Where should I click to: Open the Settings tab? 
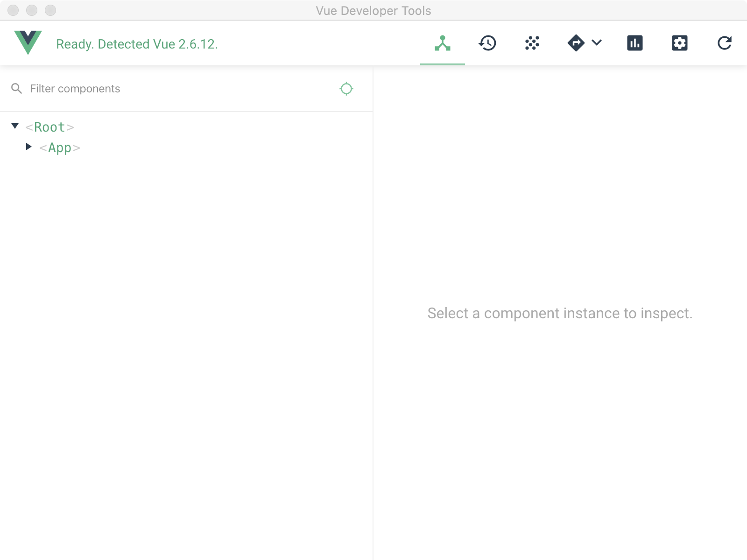pos(680,43)
